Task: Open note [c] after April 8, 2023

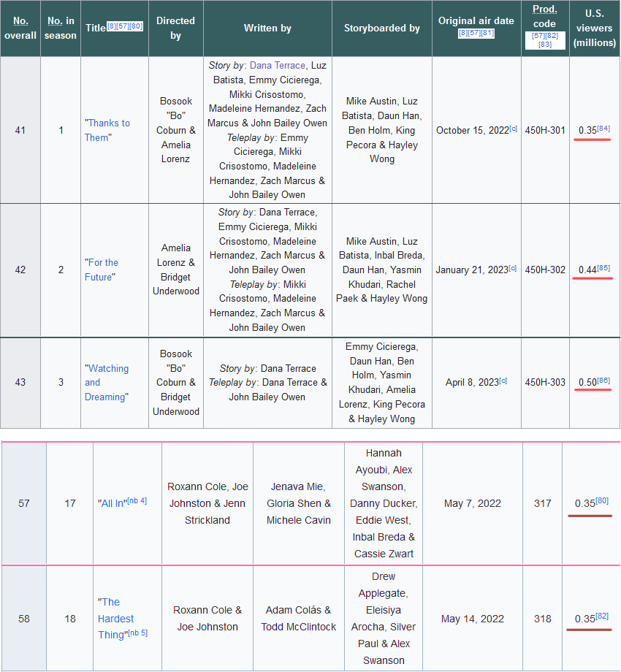Action: [503, 380]
